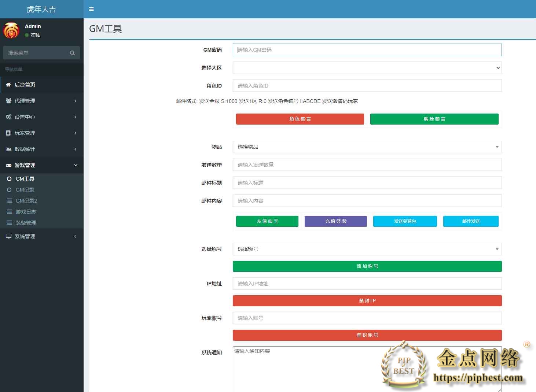Screen dimensions: 536x392
Task: Click the red 禁封账号 button
Action: pyautogui.click(x=367, y=335)
